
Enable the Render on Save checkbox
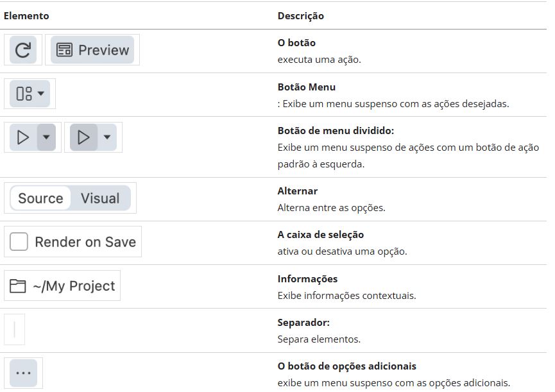pyautogui.click(x=19, y=242)
